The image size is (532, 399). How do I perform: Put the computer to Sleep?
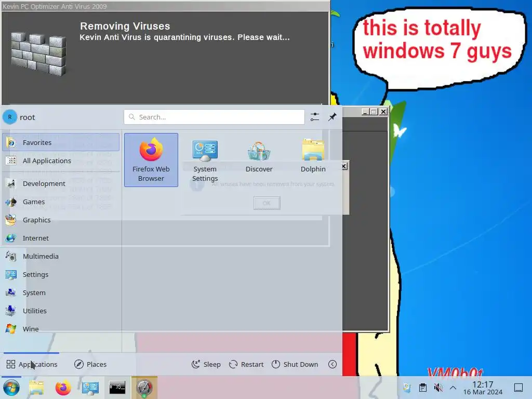[x=206, y=364]
